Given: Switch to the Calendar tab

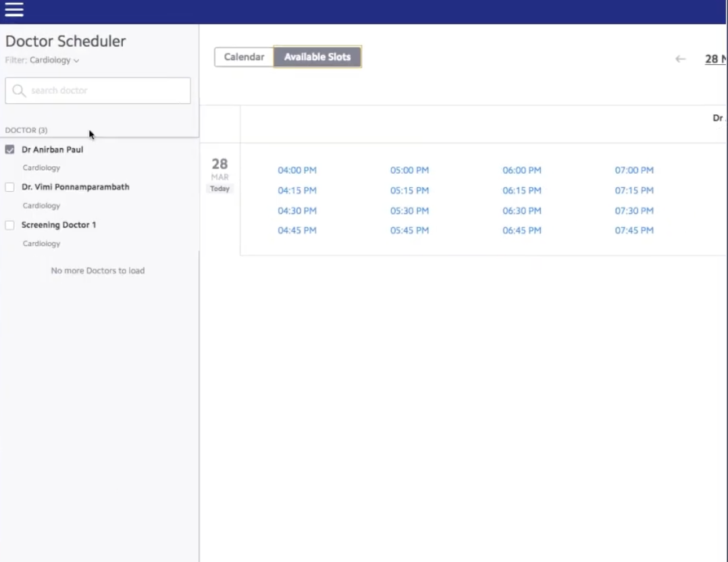Looking at the screenshot, I should point(244,57).
